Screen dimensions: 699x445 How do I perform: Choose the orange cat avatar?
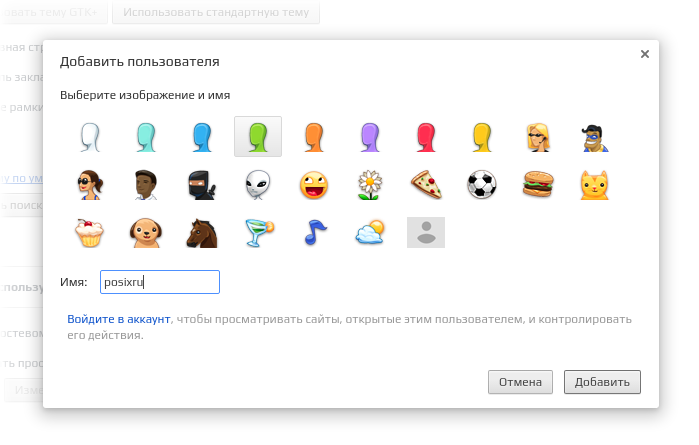tap(594, 185)
